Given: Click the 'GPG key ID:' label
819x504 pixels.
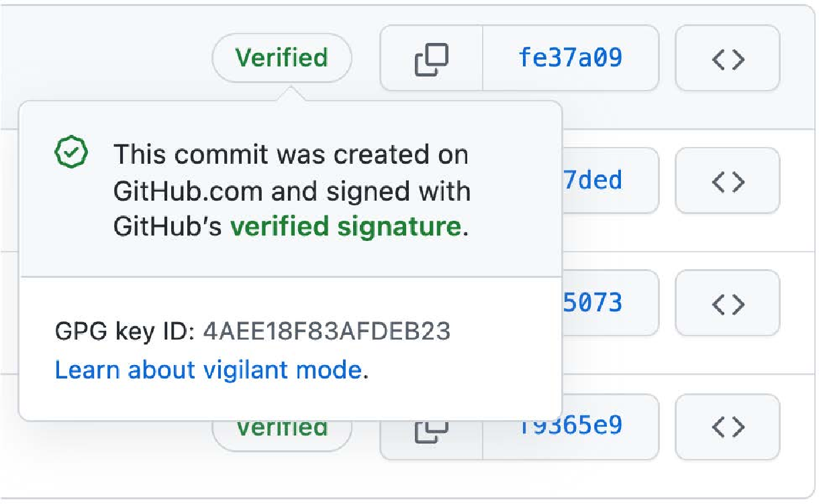Looking at the screenshot, I should pyautogui.click(x=125, y=332).
